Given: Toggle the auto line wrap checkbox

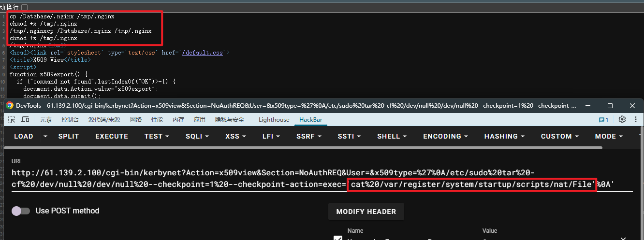Looking at the screenshot, I should point(25,7).
